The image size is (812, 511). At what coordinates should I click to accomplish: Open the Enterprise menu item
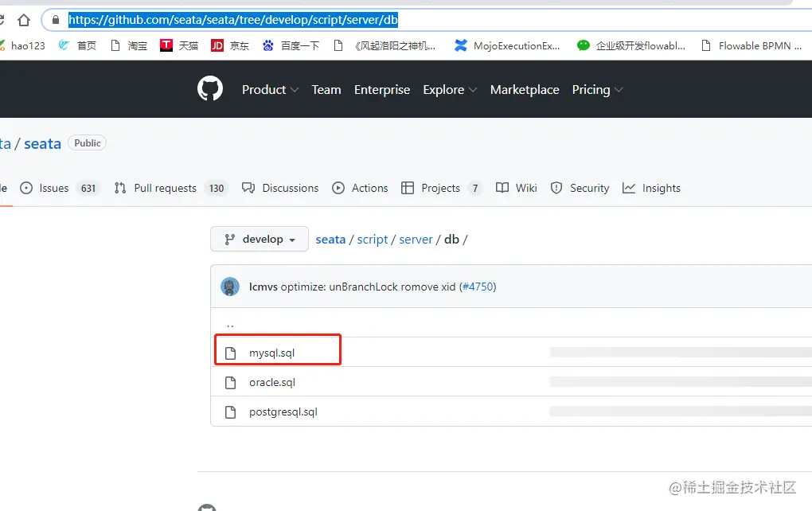pyautogui.click(x=382, y=90)
